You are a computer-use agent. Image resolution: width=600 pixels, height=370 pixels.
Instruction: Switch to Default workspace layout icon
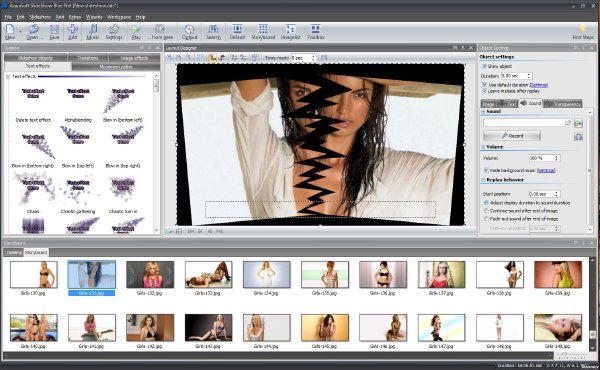237,32
